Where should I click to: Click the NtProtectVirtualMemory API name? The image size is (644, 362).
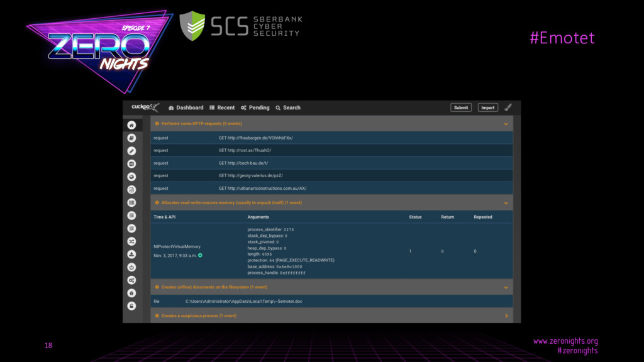(177, 246)
